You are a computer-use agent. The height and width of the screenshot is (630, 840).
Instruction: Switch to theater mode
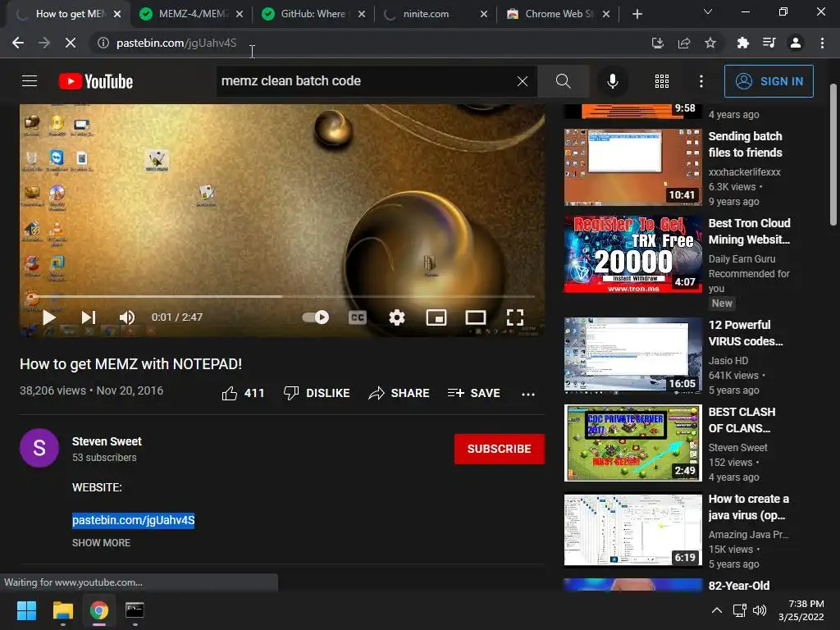[x=475, y=317]
